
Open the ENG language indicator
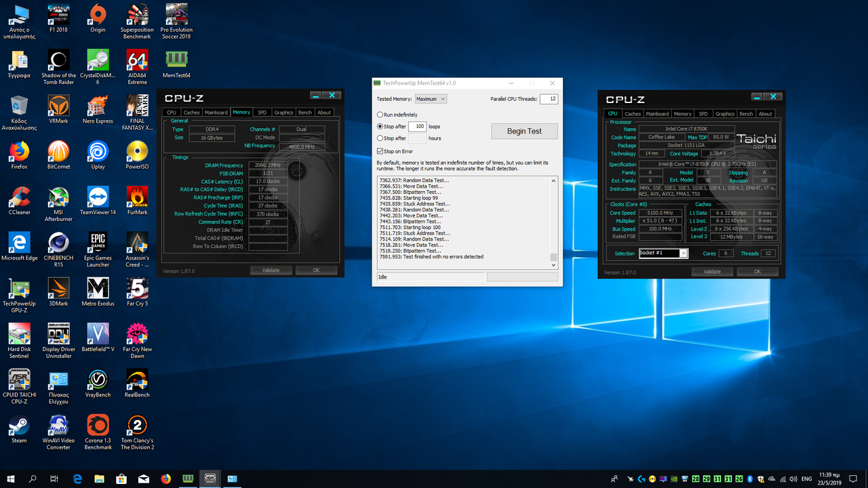807,479
